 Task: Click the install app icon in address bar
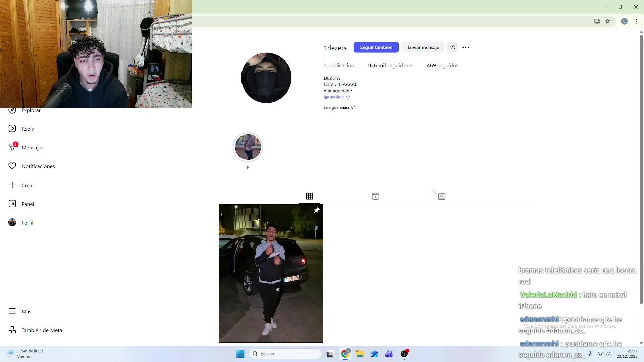(x=597, y=21)
